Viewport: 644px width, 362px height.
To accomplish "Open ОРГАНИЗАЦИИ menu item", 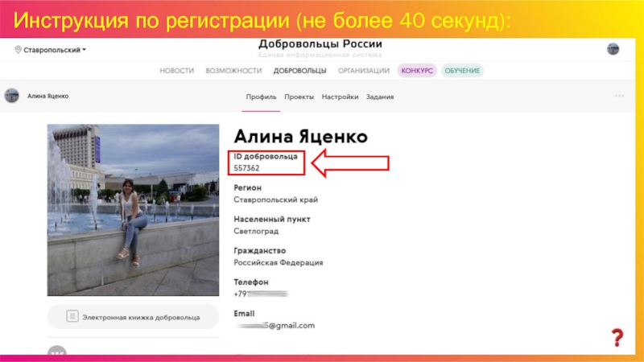I will (x=364, y=71).
